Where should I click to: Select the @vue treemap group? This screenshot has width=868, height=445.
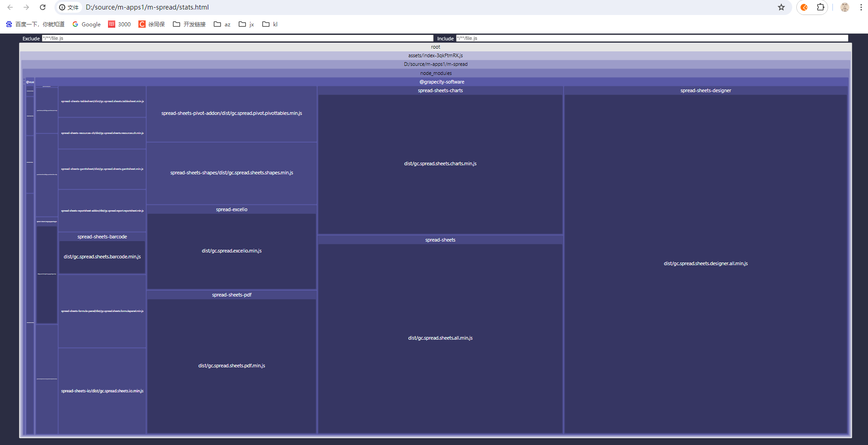coord(30,82)
